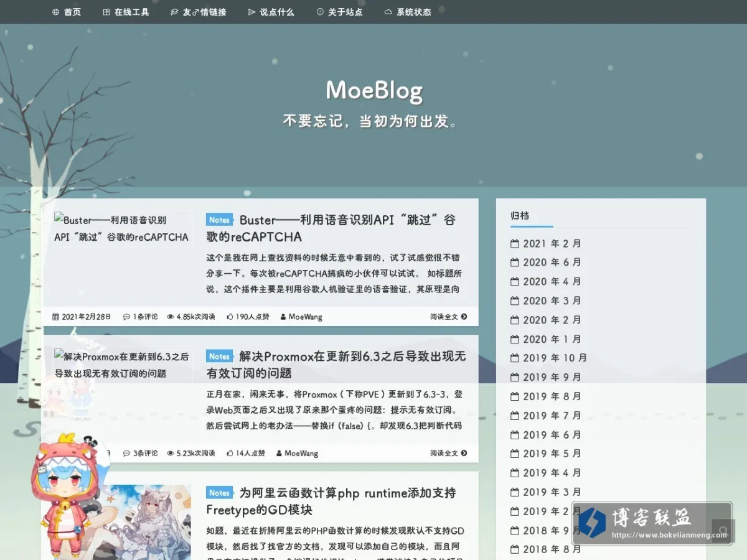Open archive 2019 年 7 月
The image size is (747, 560).
point(547,416)
